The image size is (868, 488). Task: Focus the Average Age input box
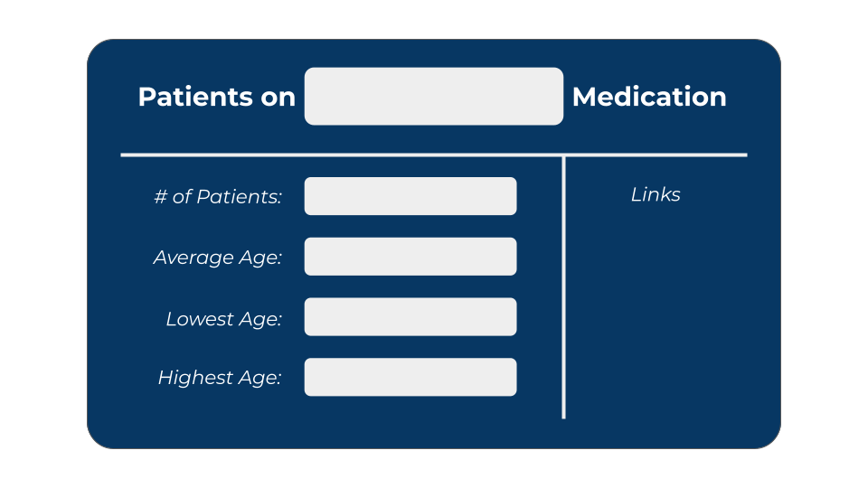410,256
